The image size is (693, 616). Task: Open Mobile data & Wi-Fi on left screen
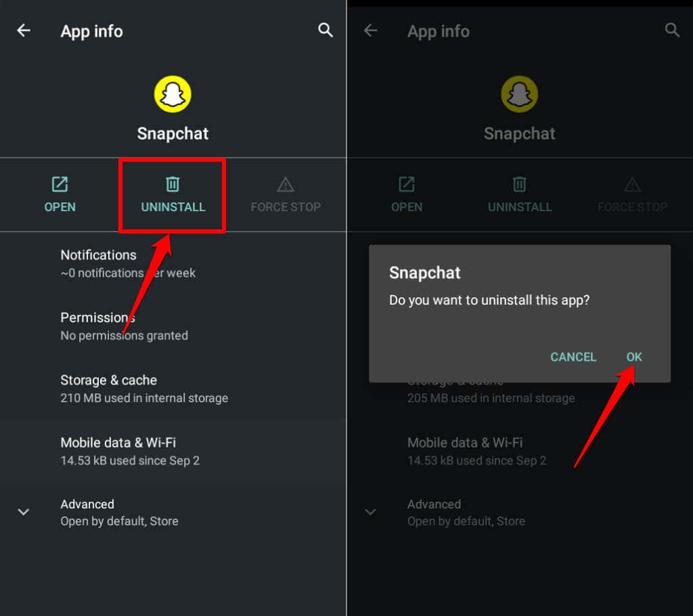point(130,451)
